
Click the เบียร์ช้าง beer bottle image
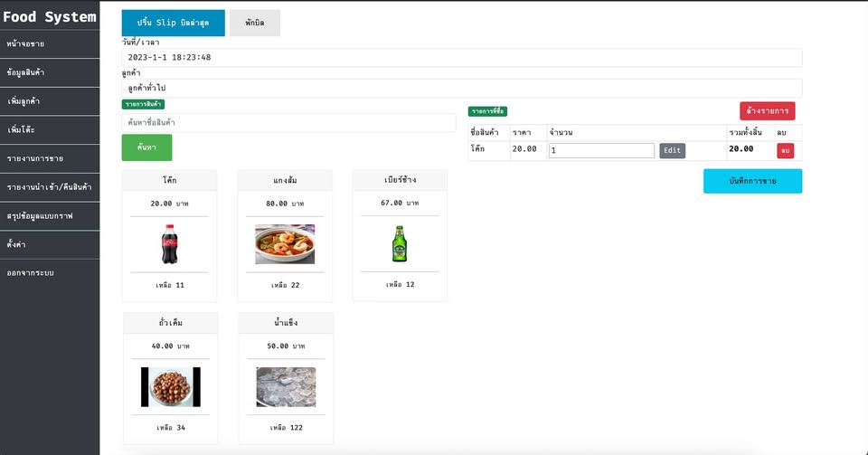pyautogui.click(x=399, y=243)
